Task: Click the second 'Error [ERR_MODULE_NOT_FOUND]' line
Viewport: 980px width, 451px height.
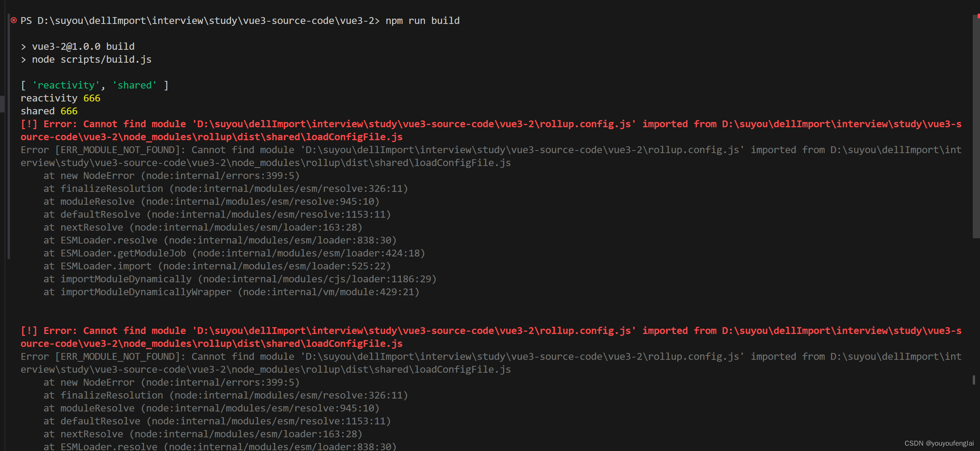Action: pyautogui.click(x=491, y=356)
